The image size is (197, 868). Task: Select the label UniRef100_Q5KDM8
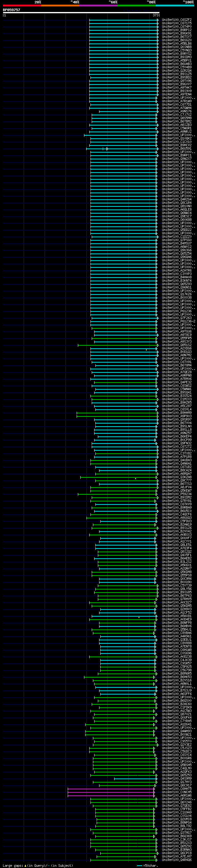pyautogui.click(x=177, y=572)
